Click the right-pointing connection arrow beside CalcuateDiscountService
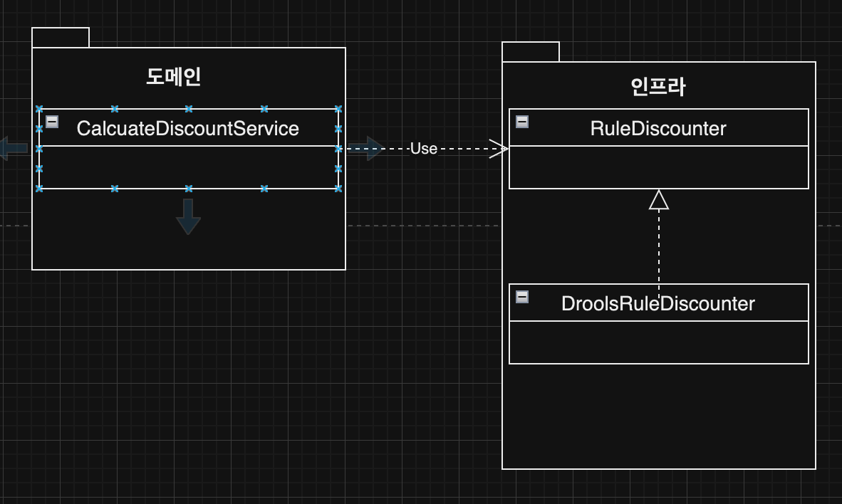Image resolution: width=842 pixels, height=504 pixels. 366,149
